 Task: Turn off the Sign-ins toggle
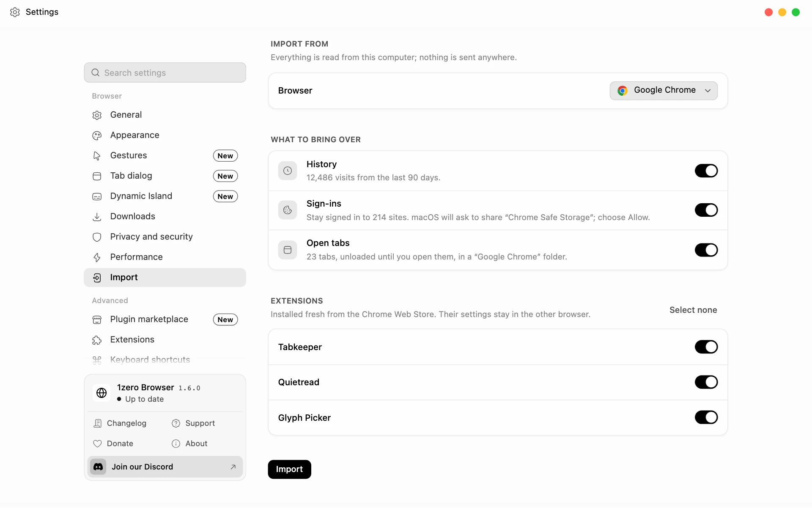706,210
